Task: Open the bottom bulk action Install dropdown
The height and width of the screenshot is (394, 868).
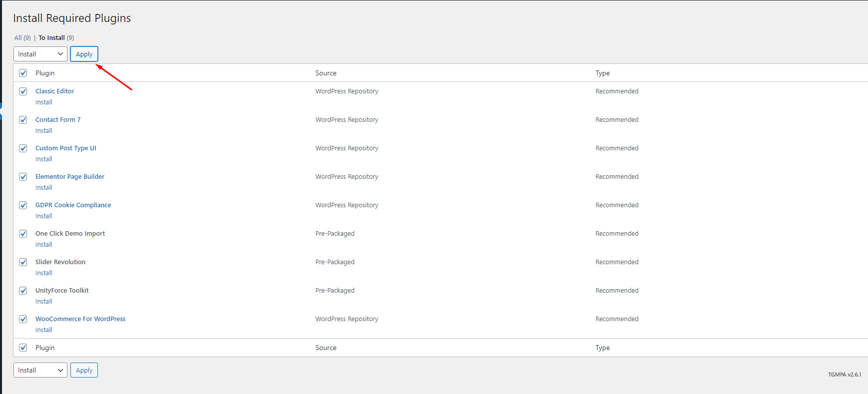Action: [40, 370]
